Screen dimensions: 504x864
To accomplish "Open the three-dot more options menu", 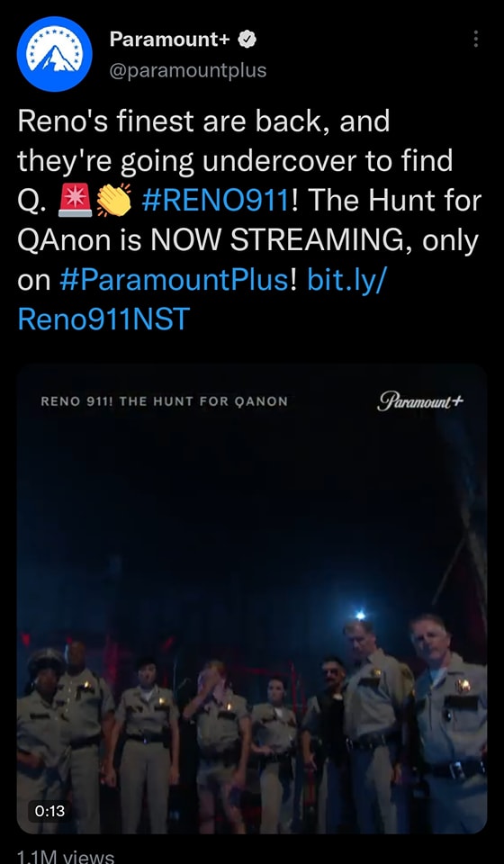I will (x=475, y=39).
